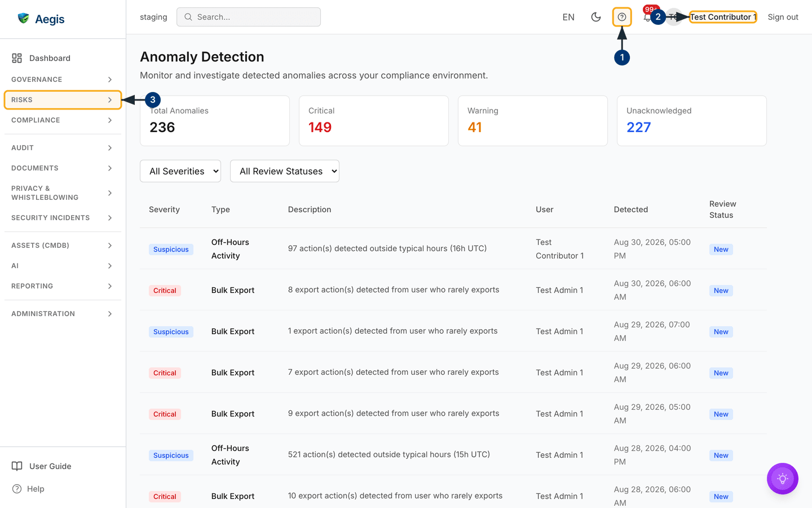The height and width of the screenshot is (508, 812).
Task: Click the Severity column header
Action: point(164,209)
